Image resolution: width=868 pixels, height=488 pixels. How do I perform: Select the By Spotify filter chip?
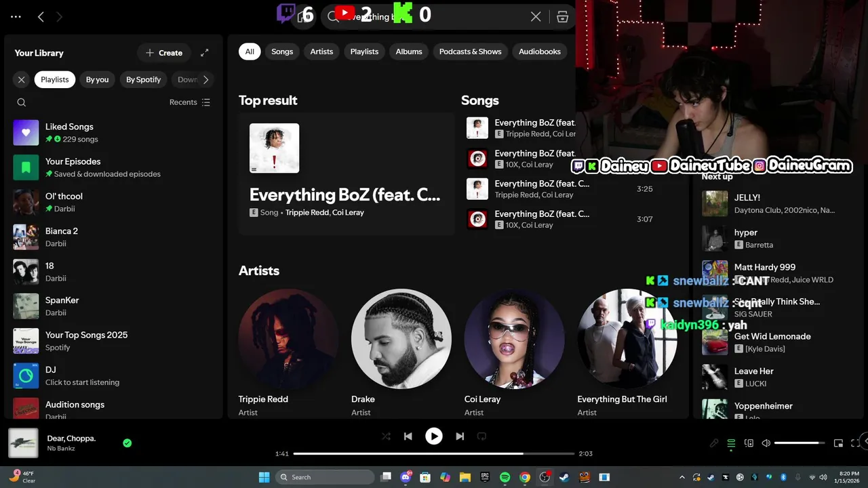point(144,79)
